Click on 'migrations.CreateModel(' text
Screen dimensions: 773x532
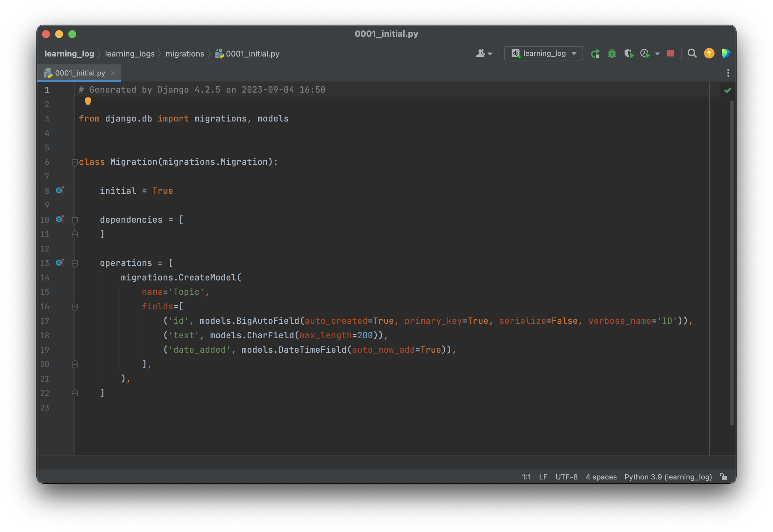point(181,278)
